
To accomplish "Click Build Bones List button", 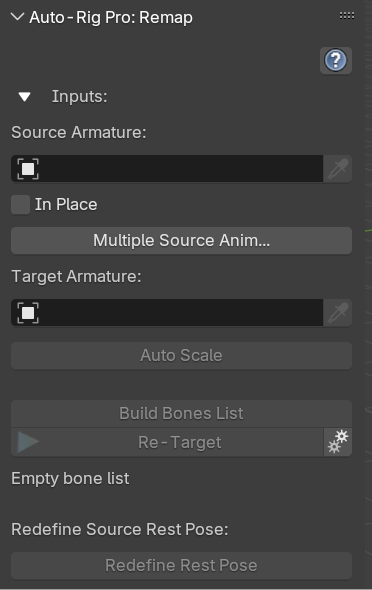I will pyautogui.click(x=182, y=414).
